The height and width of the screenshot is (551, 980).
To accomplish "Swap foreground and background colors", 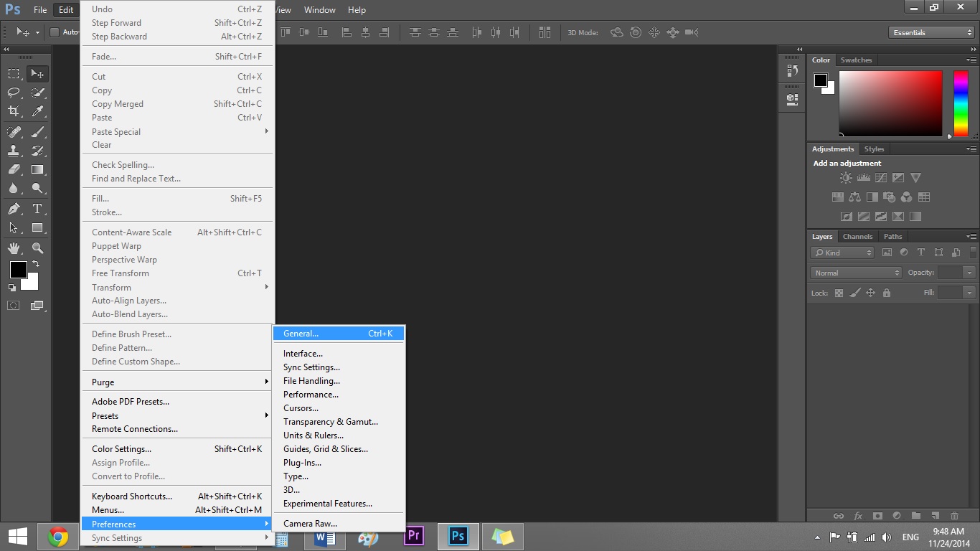I will [36, 264].
